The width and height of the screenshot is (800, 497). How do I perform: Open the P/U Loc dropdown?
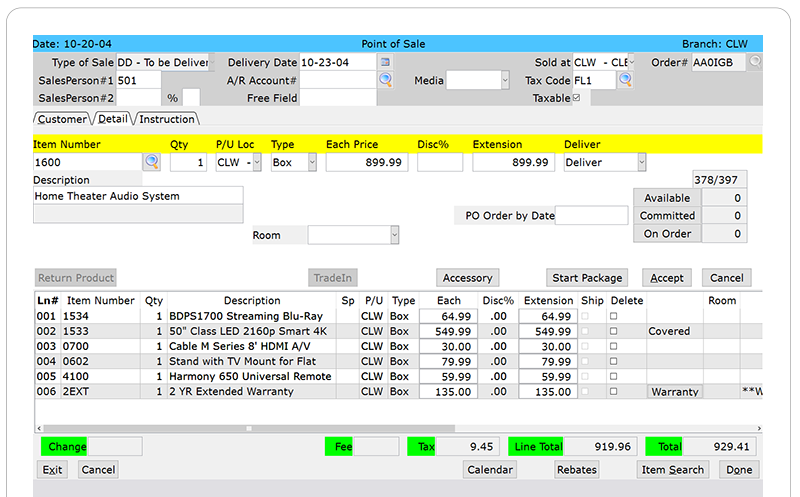click(257, 162)
